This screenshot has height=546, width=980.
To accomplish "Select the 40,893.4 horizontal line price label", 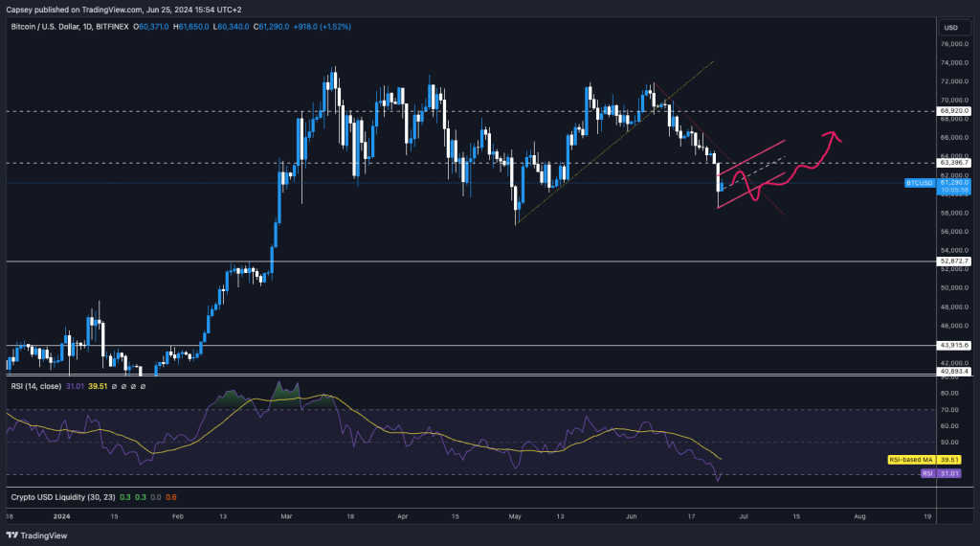I will click(x=954, y=372).
